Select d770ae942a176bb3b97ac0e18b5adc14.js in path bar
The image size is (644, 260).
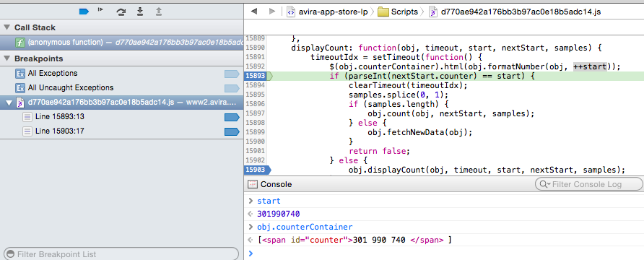pos(521,12)
